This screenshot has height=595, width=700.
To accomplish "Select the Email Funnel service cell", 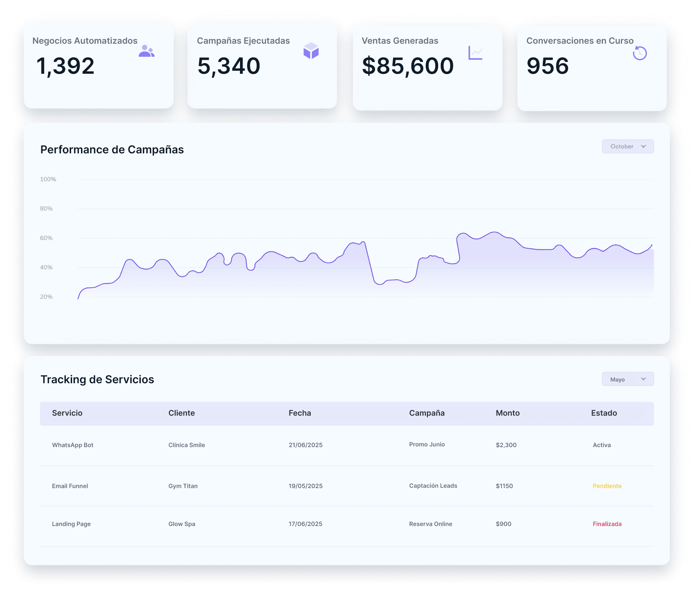I will coord(70,486).
